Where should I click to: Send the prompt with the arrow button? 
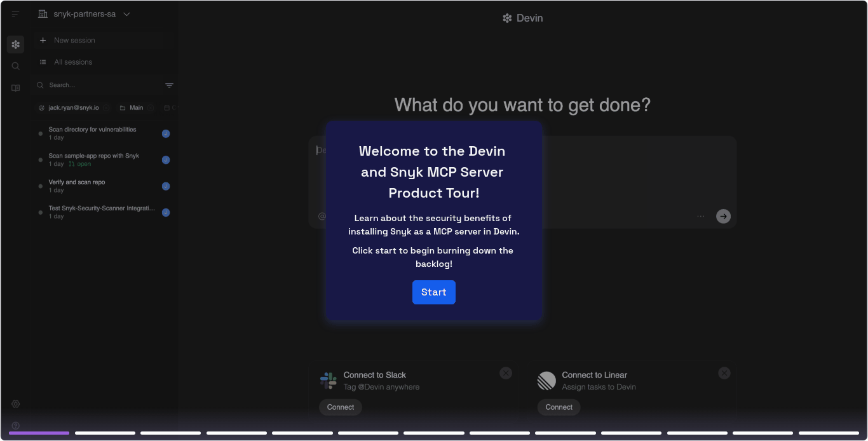723,216
